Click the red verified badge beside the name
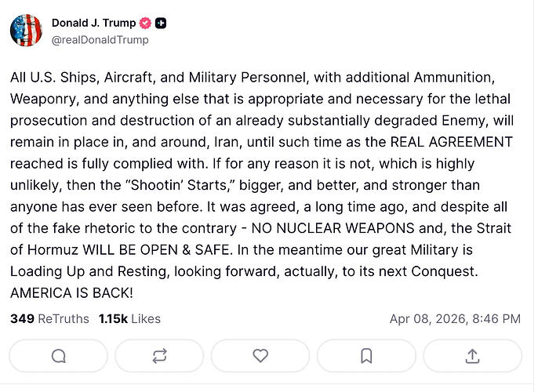 (x=145, y=24)
